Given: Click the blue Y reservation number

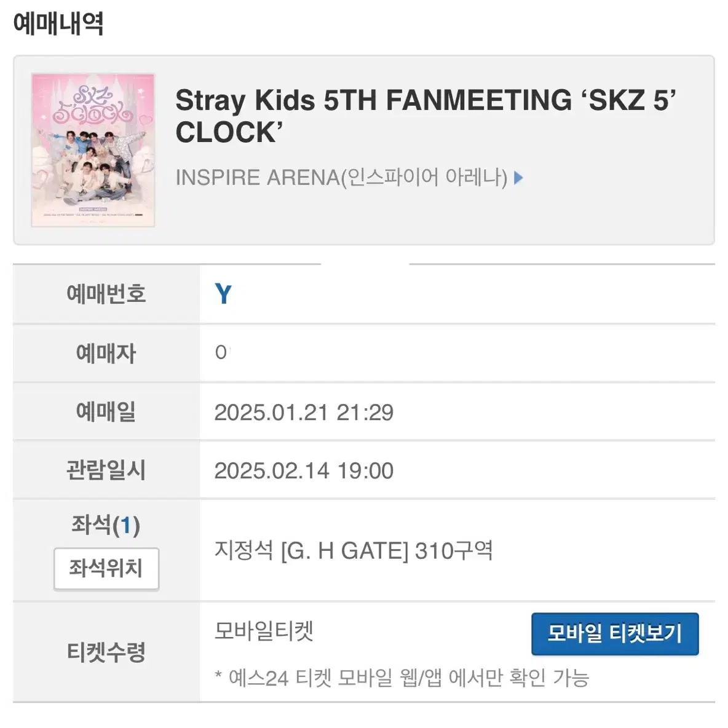Looking at the screenshot, I should 223,295.
